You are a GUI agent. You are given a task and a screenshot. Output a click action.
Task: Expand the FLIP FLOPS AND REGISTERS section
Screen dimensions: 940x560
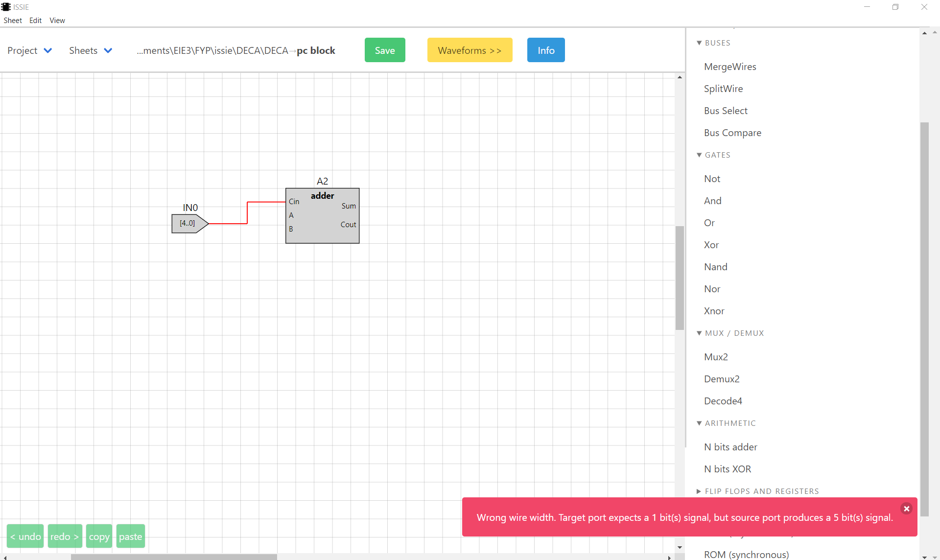[763, 491]
